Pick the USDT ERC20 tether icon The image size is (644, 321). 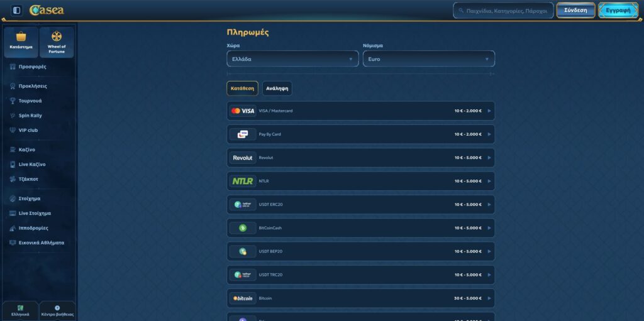[x=243, y=205]
